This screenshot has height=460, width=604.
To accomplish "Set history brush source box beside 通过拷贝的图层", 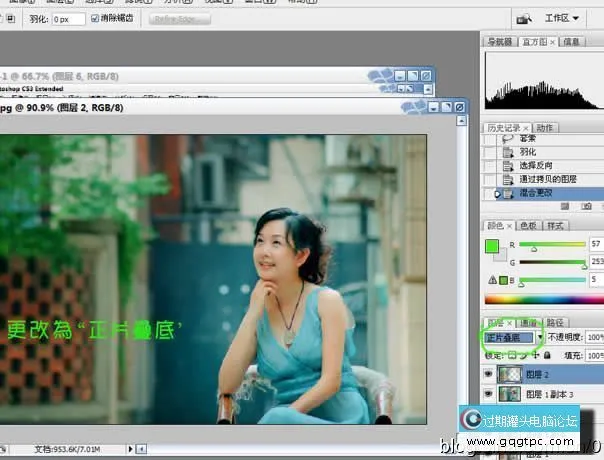I will [490, 180].
